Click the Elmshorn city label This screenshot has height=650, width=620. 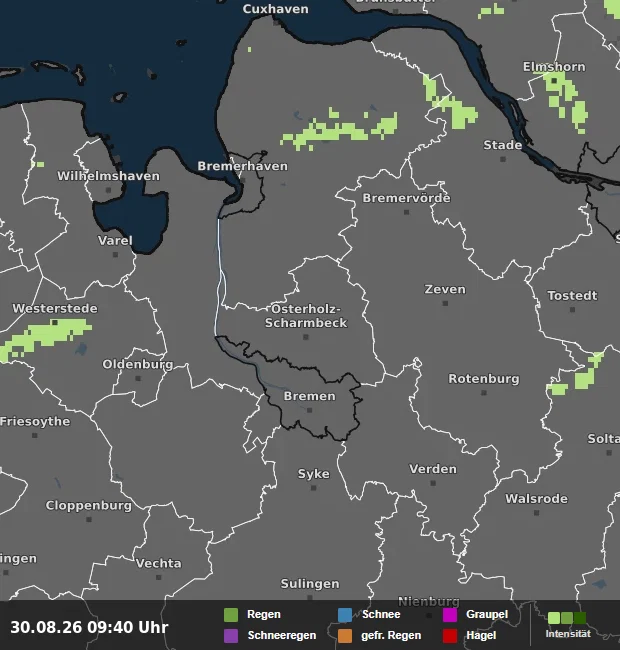(x=554, y=67)
